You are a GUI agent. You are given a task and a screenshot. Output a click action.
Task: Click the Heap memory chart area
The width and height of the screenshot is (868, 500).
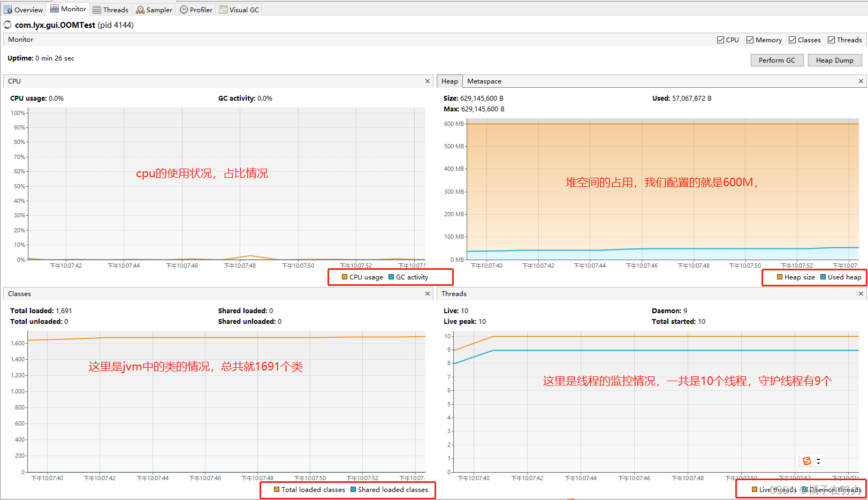coord(663,189)
